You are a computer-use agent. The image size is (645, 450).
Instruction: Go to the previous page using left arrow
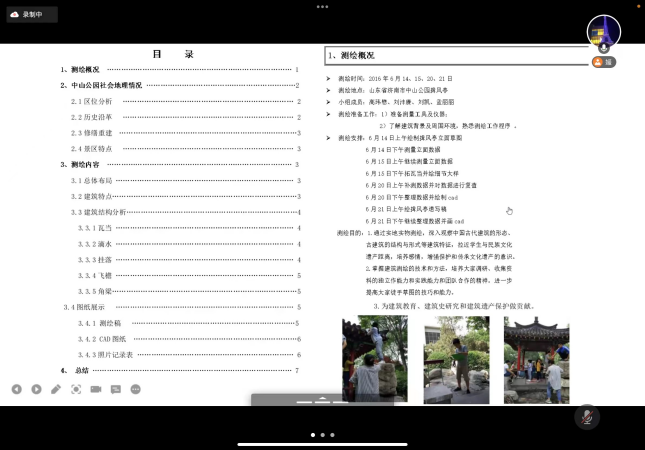coord(17,388)
